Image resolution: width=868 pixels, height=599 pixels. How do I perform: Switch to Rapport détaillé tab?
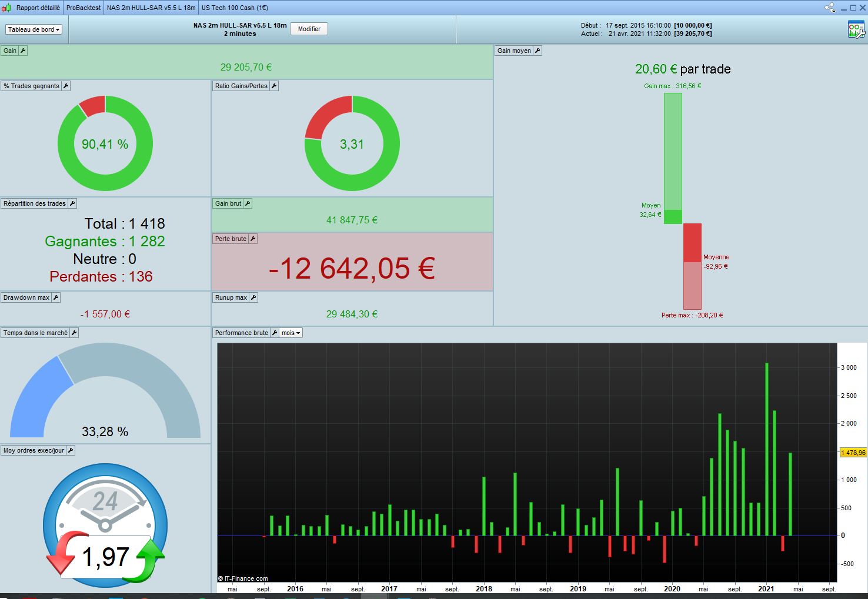38,8
